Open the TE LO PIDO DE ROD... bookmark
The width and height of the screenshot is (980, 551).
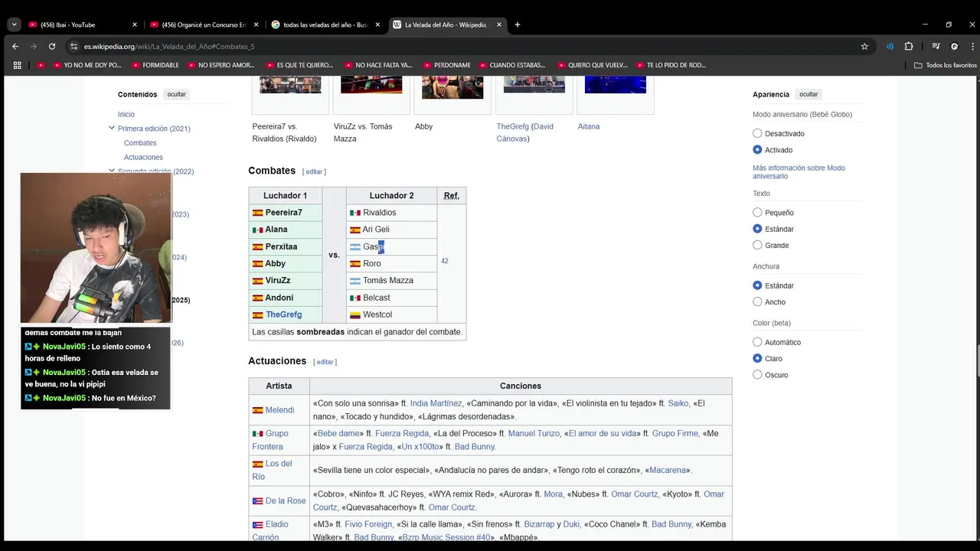click(670, 65)
